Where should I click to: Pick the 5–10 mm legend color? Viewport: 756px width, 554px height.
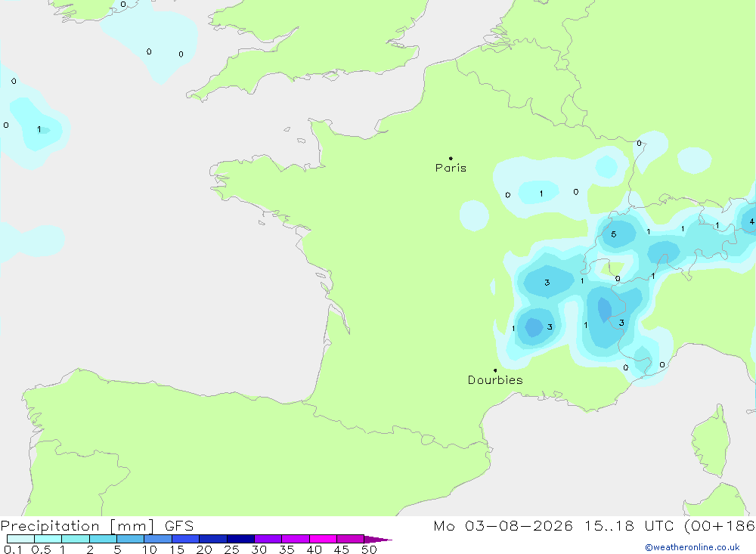click(131, 539)
